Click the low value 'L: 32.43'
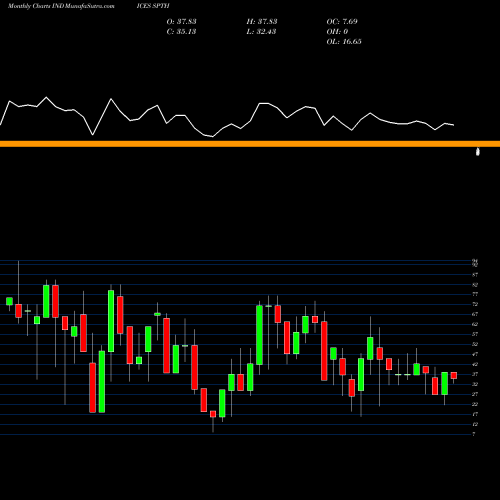Screen dimensions: 500x500 (261, 31)
